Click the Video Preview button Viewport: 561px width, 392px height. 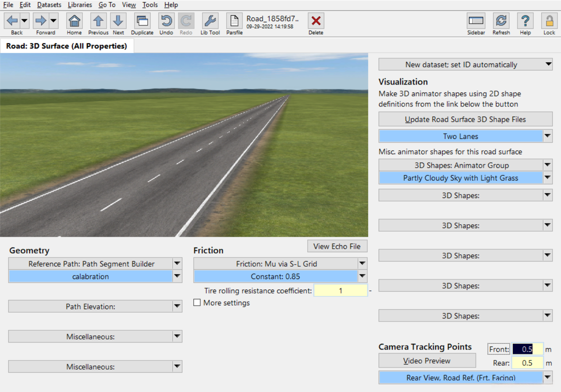pos(427,361)
